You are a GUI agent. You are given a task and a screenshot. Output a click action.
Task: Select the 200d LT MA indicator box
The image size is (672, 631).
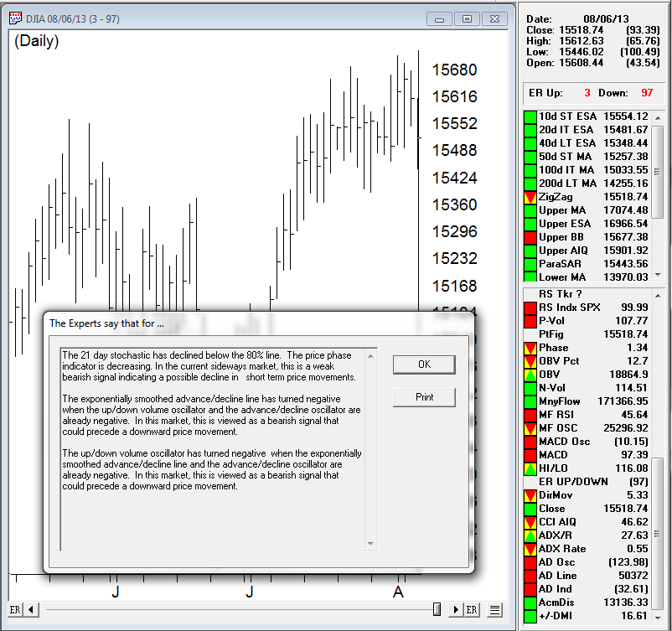point(530,184)
